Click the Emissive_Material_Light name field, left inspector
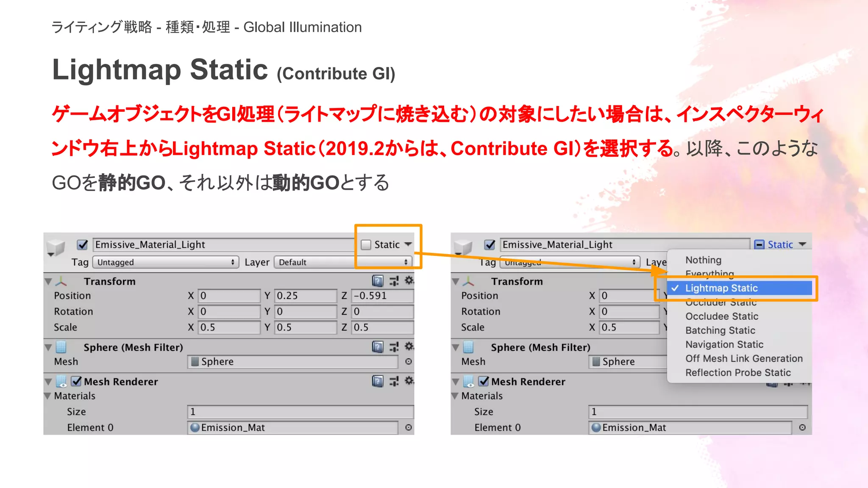This screenshot has height=488, width=868. coord(223,244)
